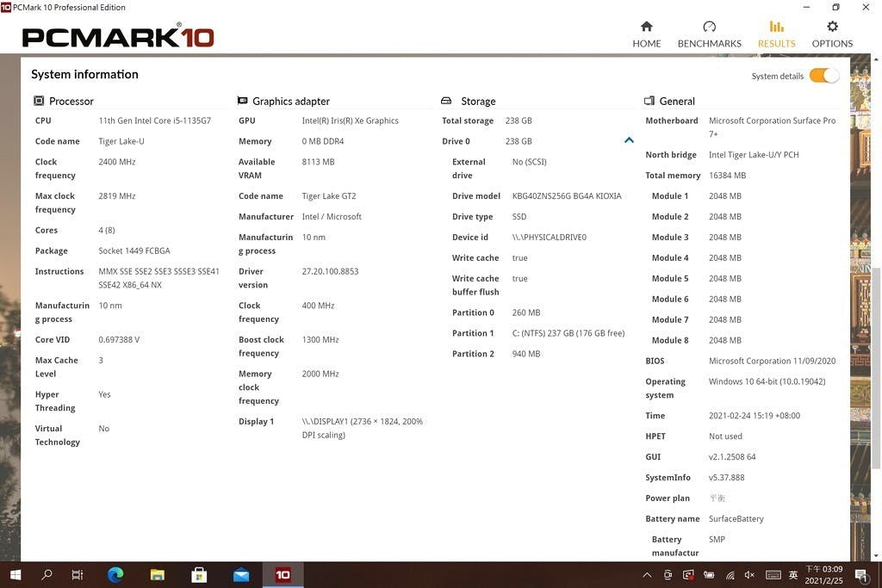Click the 英 input method indicator
The height and width of the screenshot is (588, 882).
pos(793,574)
